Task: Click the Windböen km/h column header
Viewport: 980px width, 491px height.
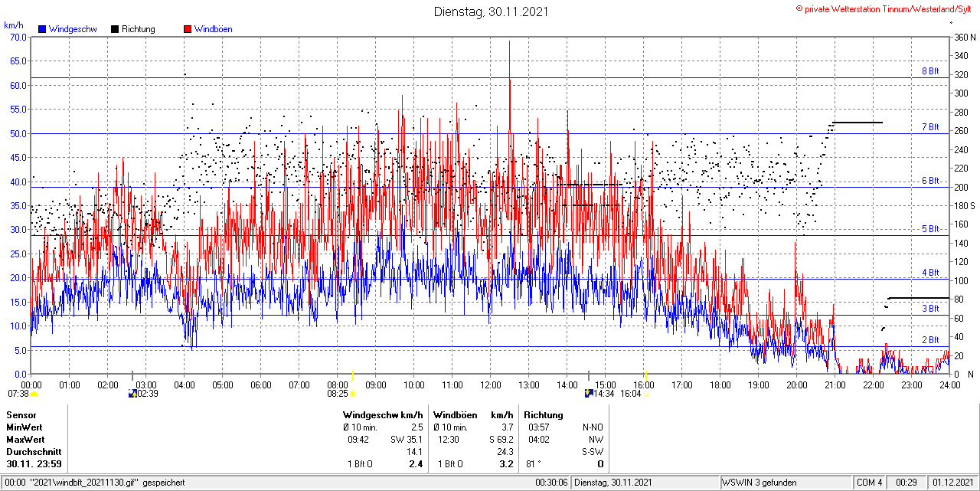Action: pyautogui.click(x=473, y=415)
